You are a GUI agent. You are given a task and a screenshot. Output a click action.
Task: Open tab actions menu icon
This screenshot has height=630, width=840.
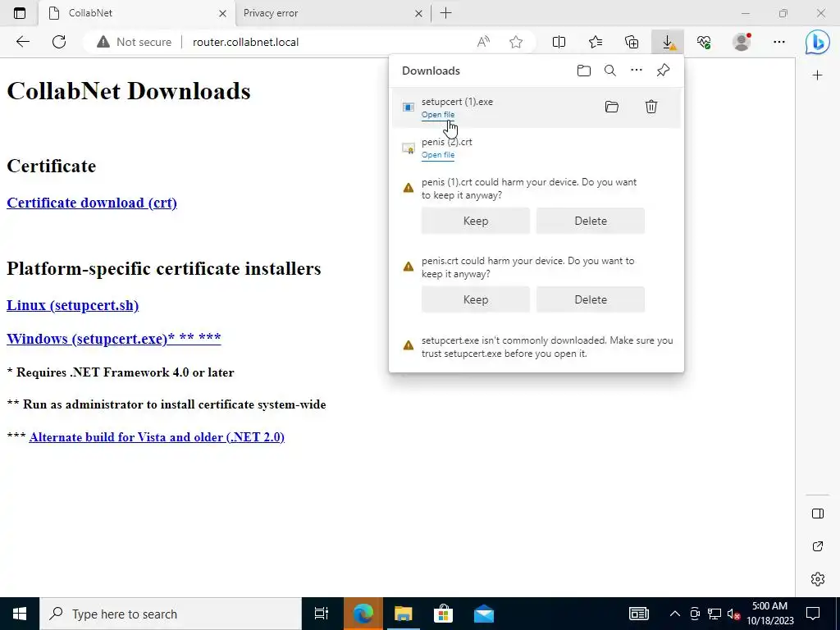pos(20,13)
